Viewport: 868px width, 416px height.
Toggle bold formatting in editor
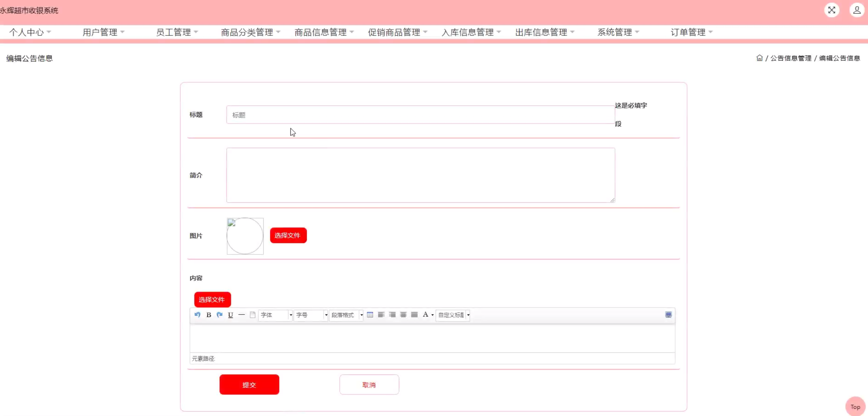point(209,314)
